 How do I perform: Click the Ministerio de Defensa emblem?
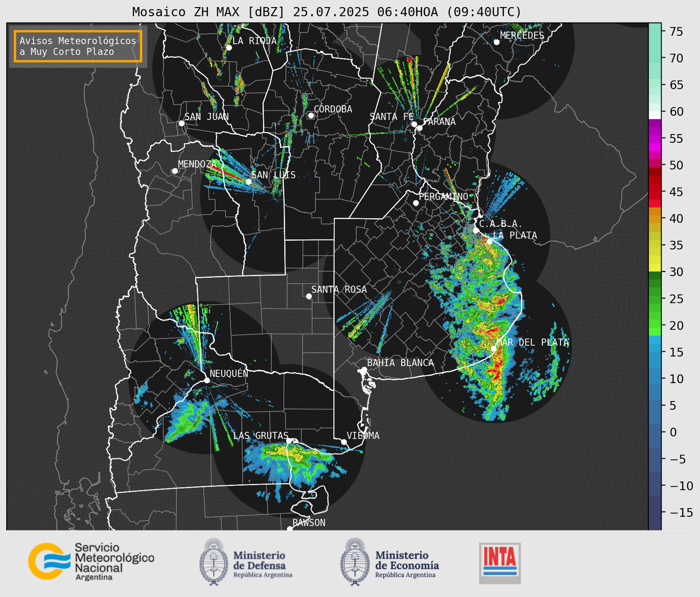tap(214, 562)
